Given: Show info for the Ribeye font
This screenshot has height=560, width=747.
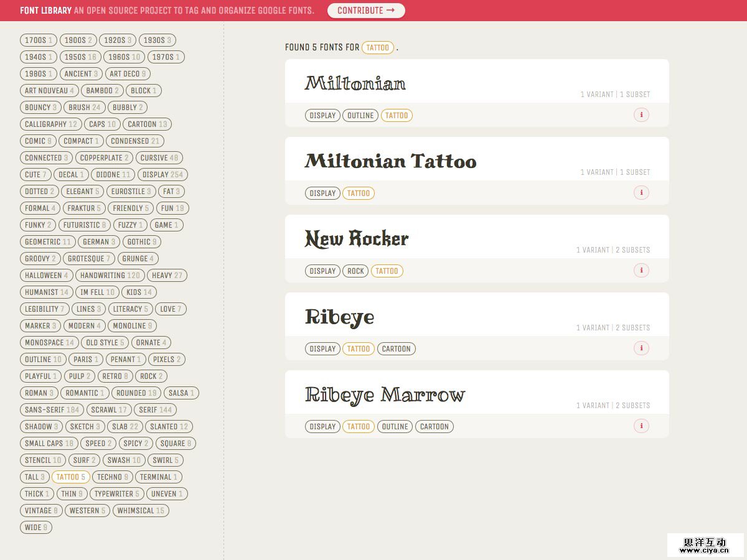Looking at the screenshot, I should coord(641,348).
